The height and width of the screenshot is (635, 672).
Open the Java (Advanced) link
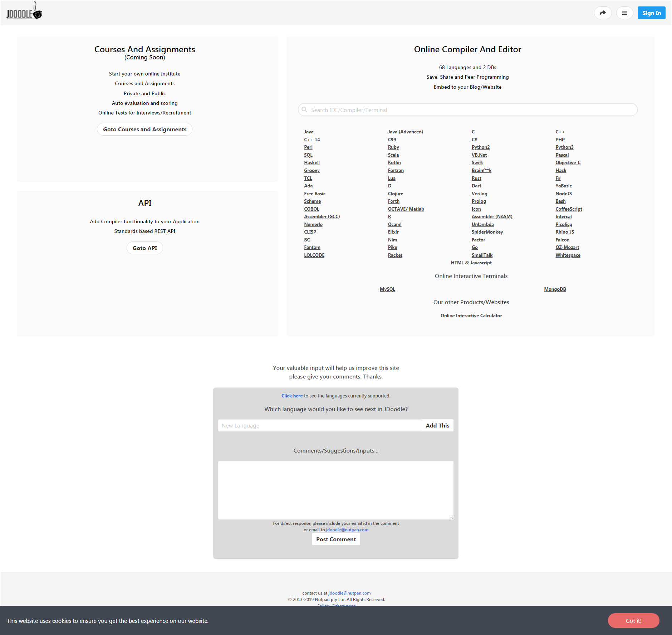pyautogui.click(x=405, y=132)
